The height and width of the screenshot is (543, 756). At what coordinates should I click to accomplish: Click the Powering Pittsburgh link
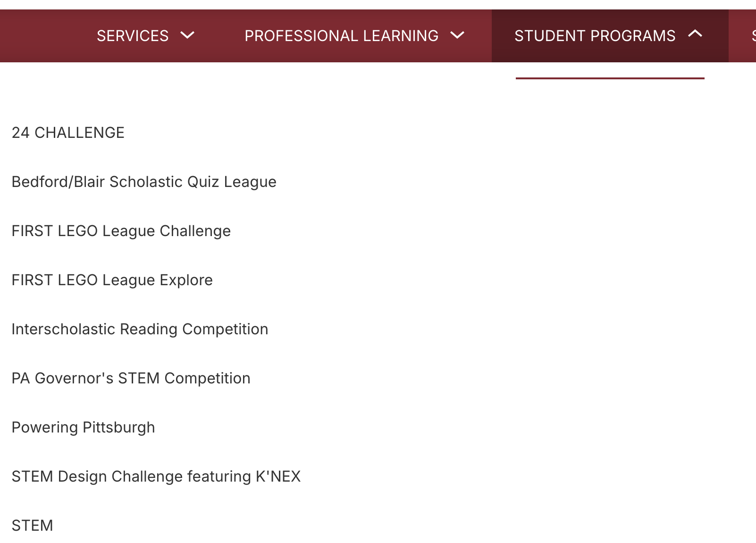(x=83, y=427)
